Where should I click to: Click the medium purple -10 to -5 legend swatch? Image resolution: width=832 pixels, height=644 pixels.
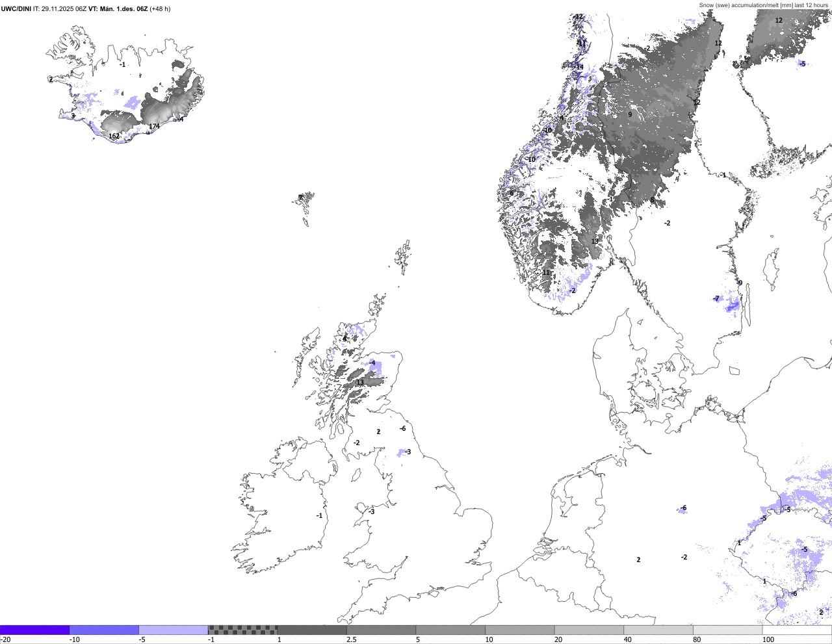point(104,630)
